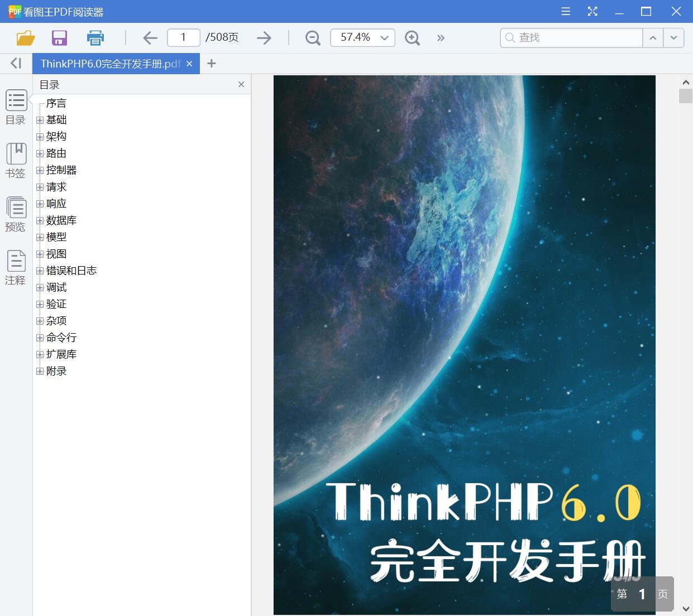
Task: Expand more toolbar options via the chevron
Action: tap(441, 37)
